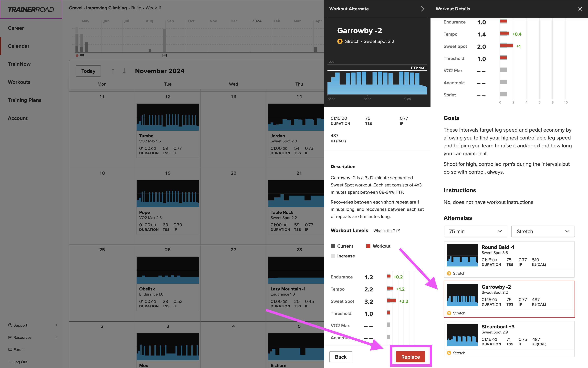Open the Pope workout on Tuesday 19
588x368 pixels.
click(168, 207)
